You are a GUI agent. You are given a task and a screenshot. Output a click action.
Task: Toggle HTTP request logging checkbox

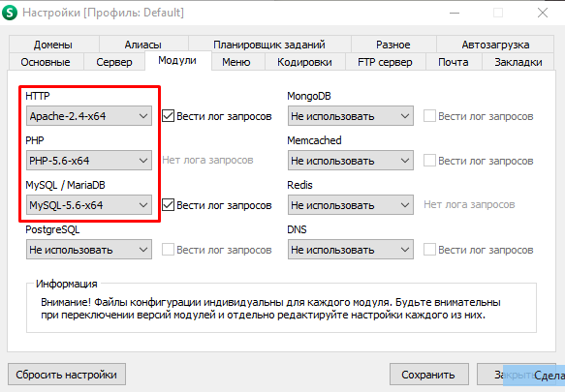click(169, 116)
